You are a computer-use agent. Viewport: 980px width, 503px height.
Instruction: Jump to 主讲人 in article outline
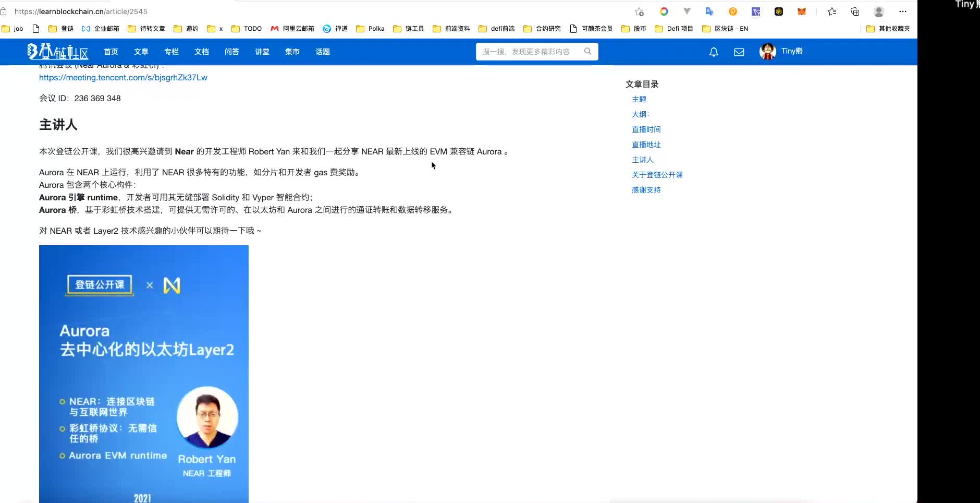[643, 160]
